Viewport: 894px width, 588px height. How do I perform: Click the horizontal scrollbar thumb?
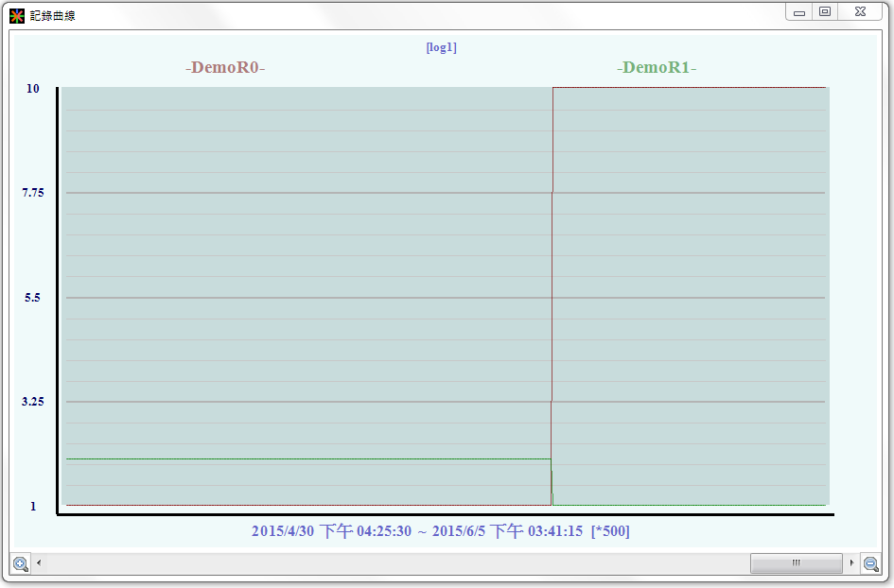(x=796, y=563)
